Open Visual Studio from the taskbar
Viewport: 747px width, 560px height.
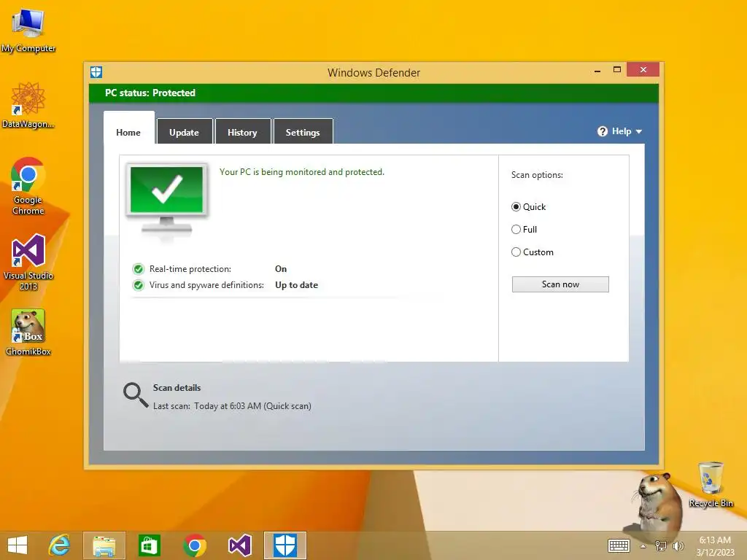click(x=239, y=545)
